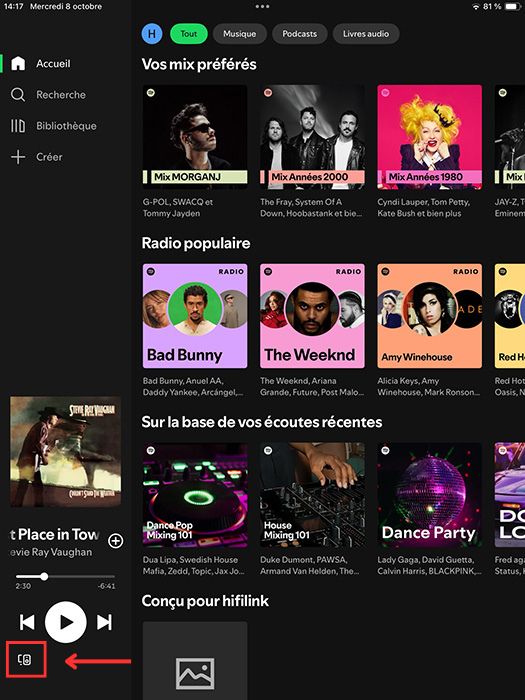Click text 'Cyndi Lauper, Tom Petty'
Screen dimensions: 525x700
423,208
